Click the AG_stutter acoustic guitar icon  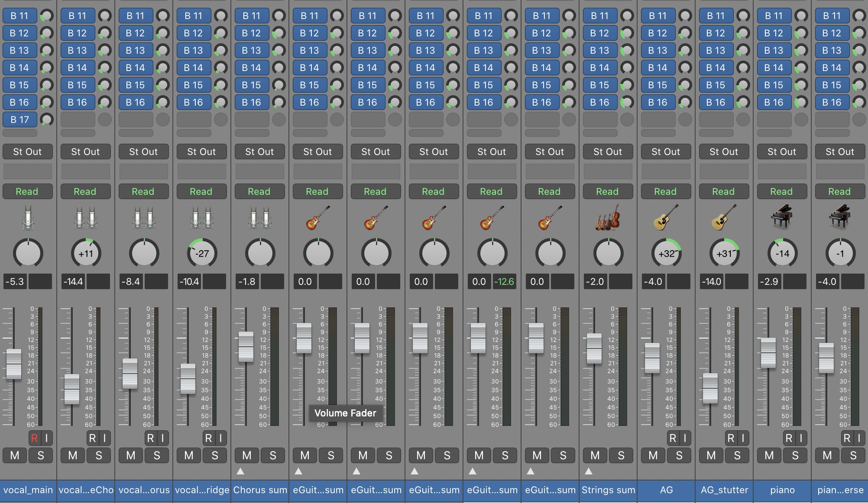click(x=724, y=218)
